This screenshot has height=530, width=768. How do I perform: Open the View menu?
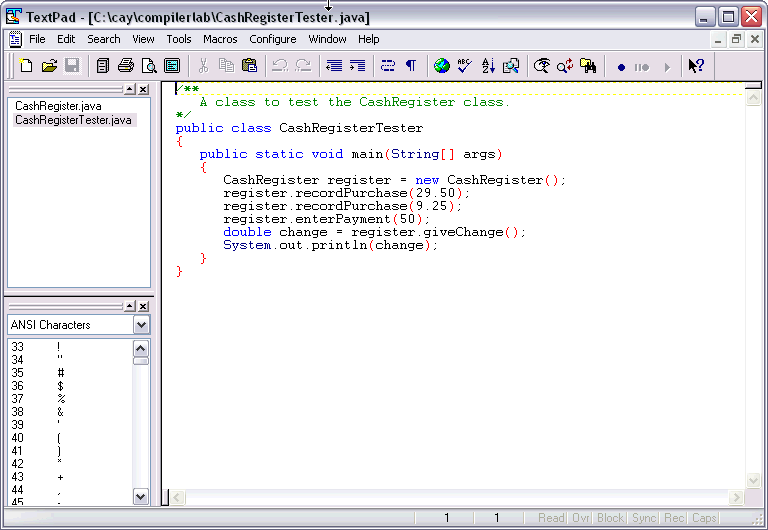143,39
